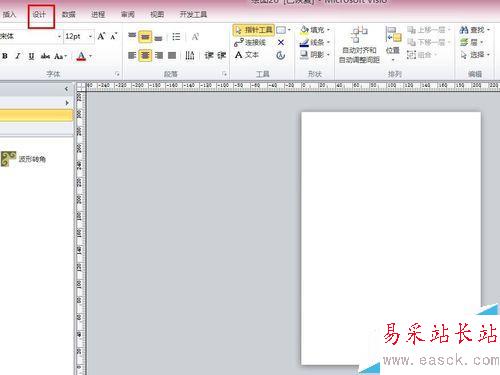Switch to the 设计 (Design) tab
Screen dimensions: 500x375
(39, 14)
